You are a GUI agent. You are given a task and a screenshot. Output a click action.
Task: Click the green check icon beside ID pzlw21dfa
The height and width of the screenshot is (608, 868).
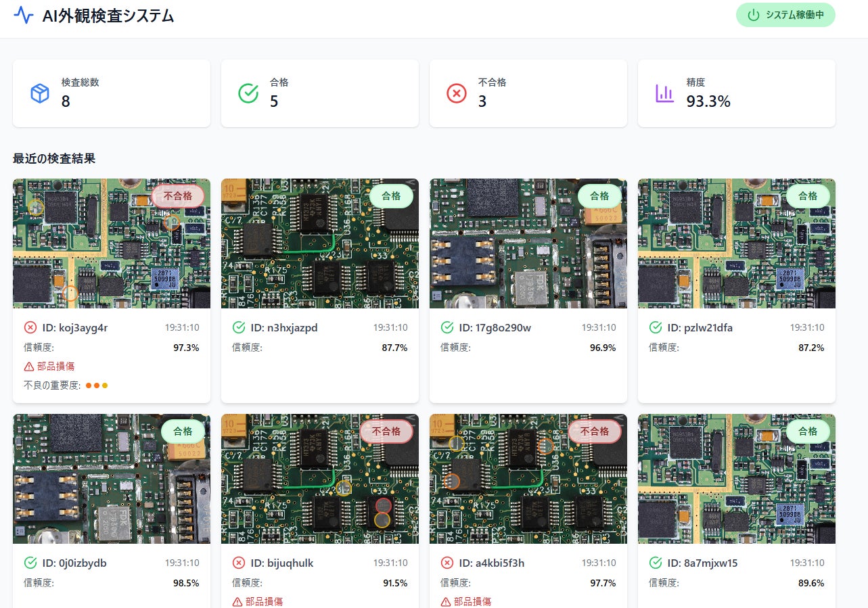coord(656,328)
